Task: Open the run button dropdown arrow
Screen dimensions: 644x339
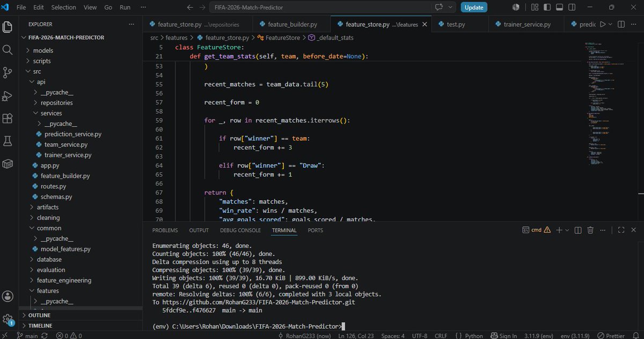Action: pyautogui.click(x=611, y=24)
